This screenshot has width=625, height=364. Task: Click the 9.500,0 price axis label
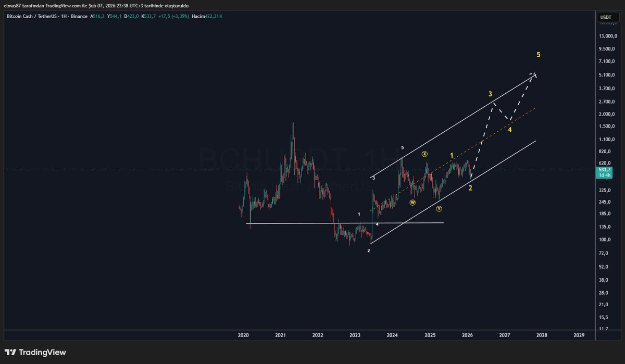coord(607,49)
